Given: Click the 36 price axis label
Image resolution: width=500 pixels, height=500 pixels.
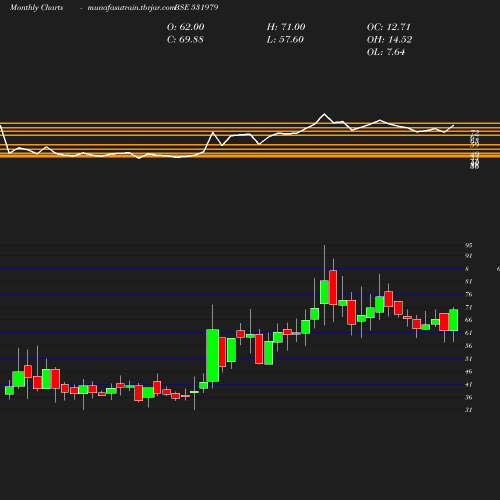Looking at the screenshot, I should tap(469, 397).
